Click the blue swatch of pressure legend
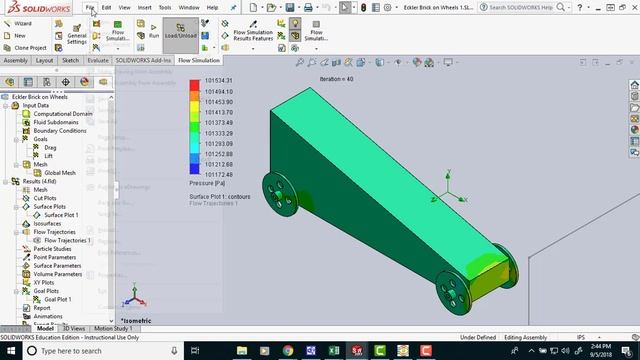 coord(195,168)
